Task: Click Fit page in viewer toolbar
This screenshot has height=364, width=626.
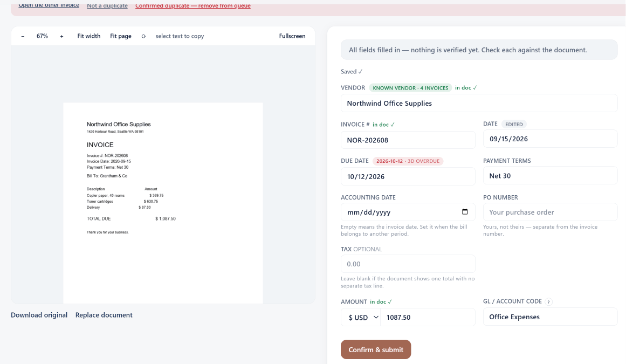Action: point(121,36)
